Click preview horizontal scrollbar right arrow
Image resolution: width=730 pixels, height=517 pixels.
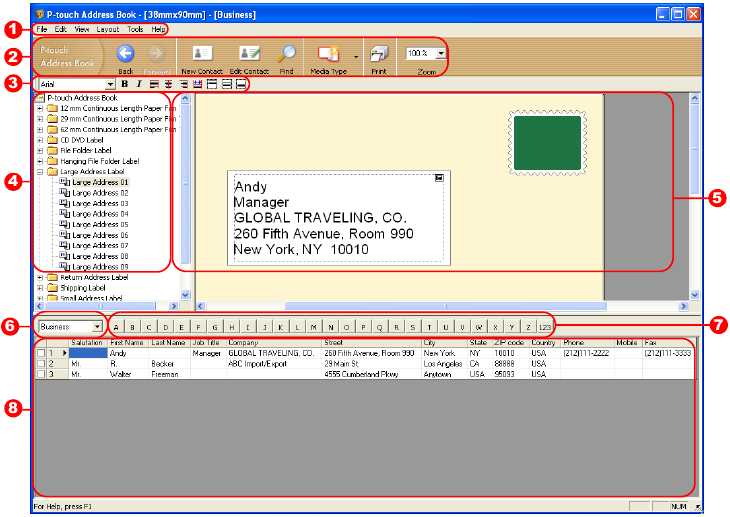click(683, 306)
